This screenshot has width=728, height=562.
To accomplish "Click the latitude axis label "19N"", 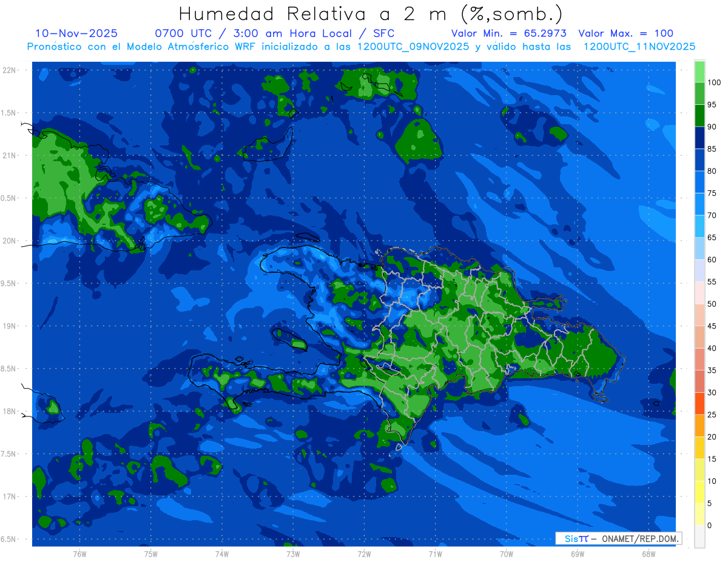I will point(8,326).
